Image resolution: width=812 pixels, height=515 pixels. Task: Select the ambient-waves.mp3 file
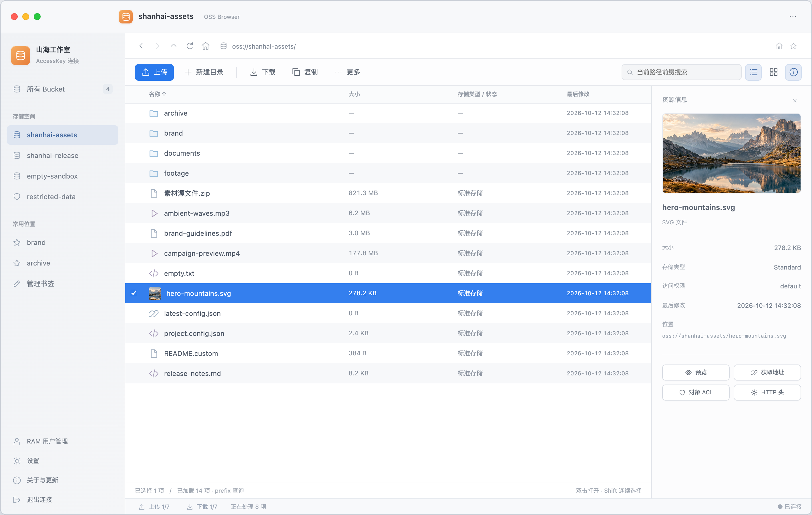(388, 213)
